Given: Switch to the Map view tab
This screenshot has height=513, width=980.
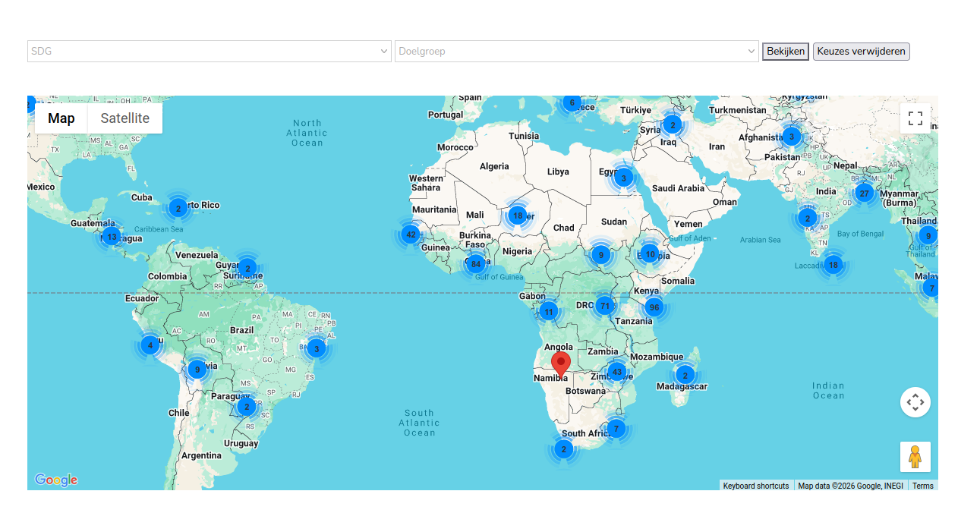Looking at the screenshot, I should (x=61, y=118).
